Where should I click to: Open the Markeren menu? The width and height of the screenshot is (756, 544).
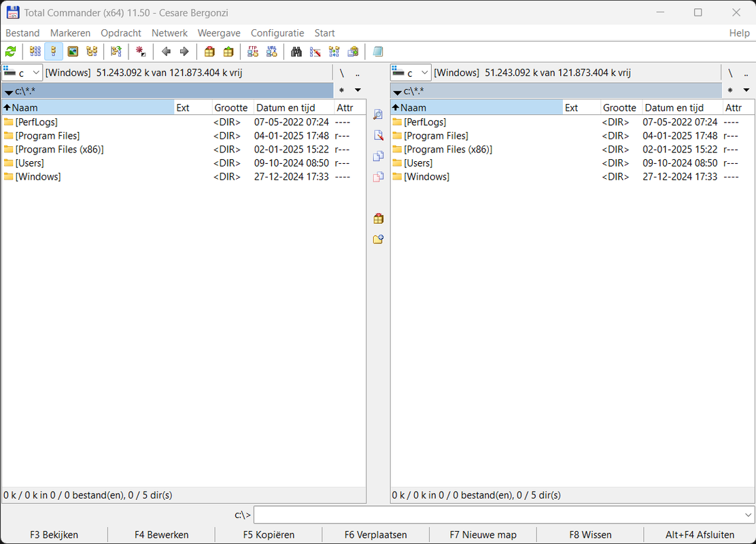pyautogui.click(x=71, y=33)
